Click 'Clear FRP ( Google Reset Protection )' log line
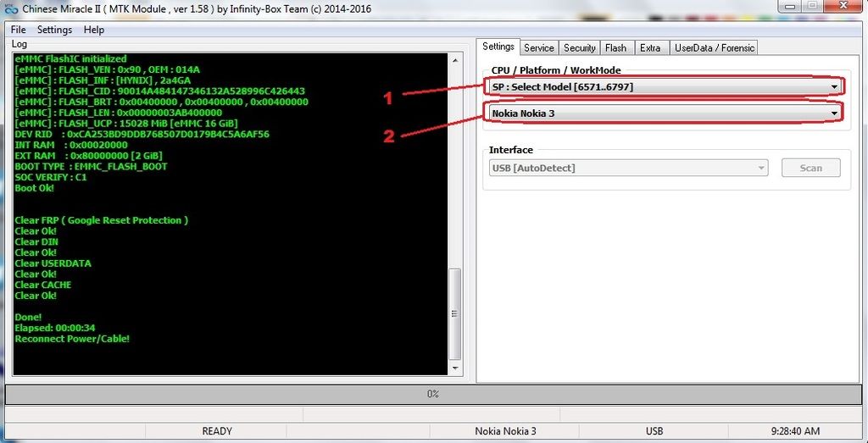The height and width of the screenshot is (443, 868). point(102,220)
